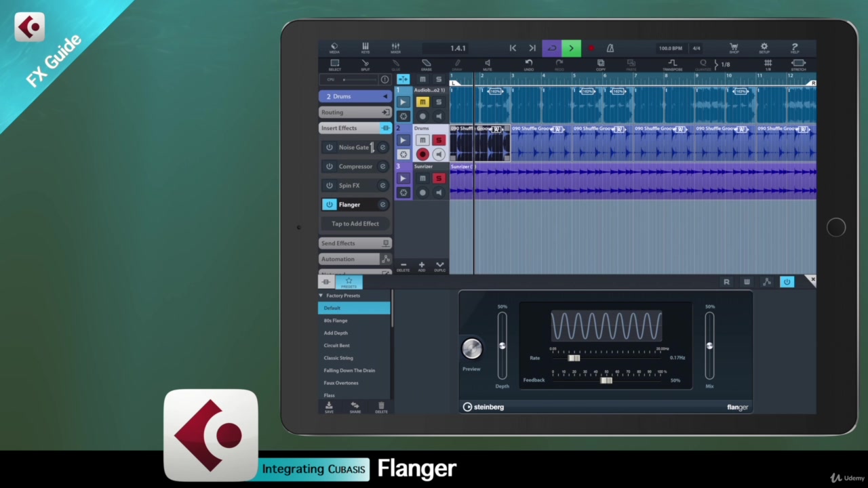Select Falling Down The Drain preset
The image size is (868, 488).
click(354, 371)
